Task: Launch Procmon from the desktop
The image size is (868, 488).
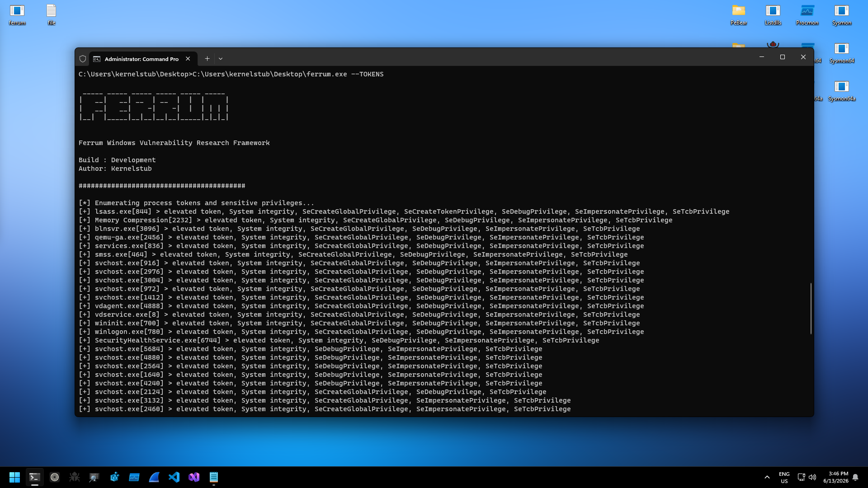Action: (x=807, y=14)
